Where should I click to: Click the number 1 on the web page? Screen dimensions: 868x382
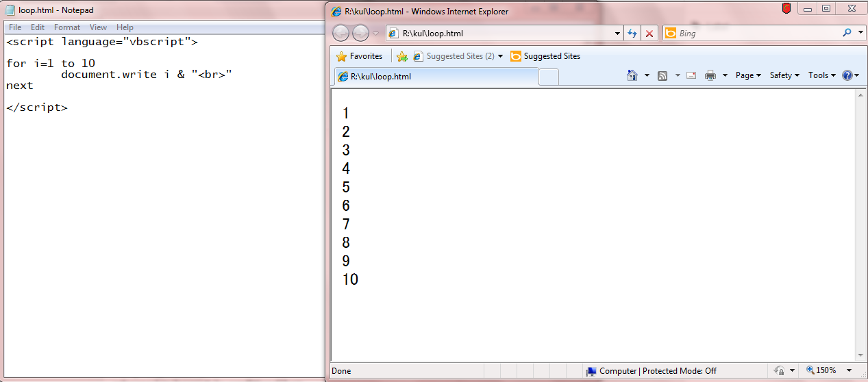click(x=346, y=114)
